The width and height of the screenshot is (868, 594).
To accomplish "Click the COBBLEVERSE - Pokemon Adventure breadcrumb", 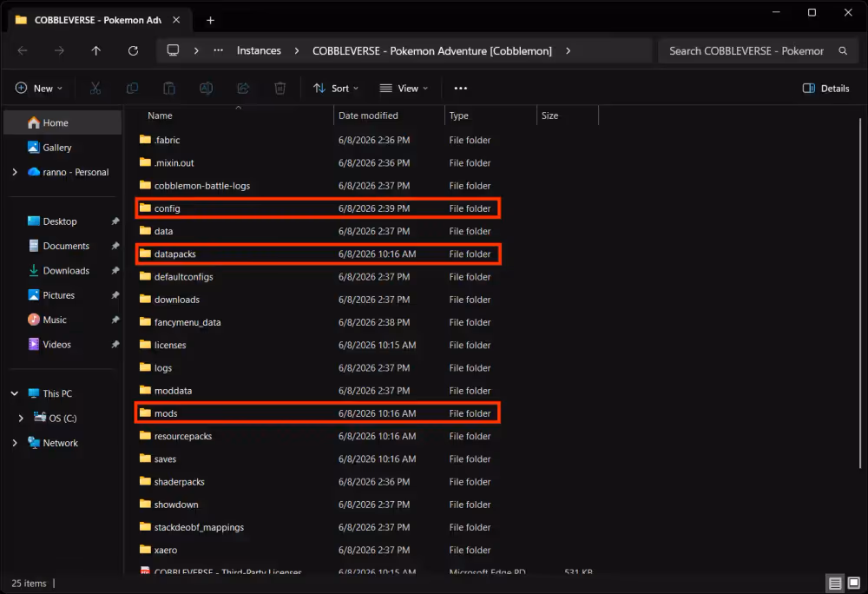I will [431, 51].
